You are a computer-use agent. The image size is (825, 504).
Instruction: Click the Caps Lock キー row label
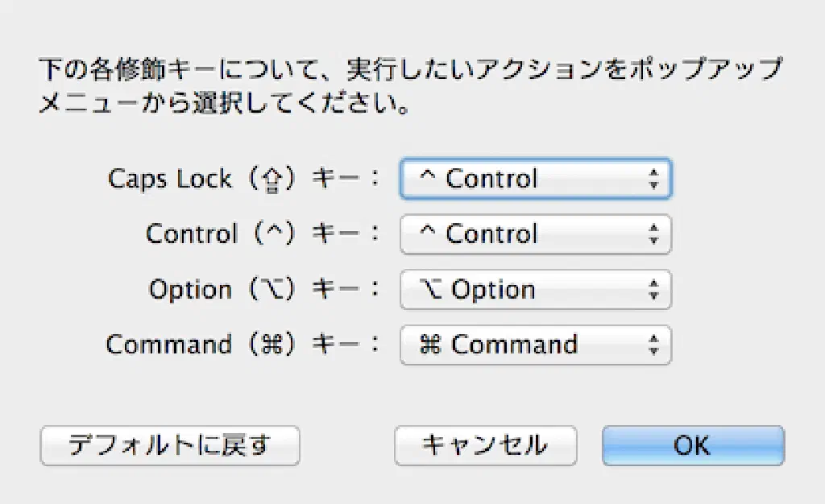(x=242, y=179)
